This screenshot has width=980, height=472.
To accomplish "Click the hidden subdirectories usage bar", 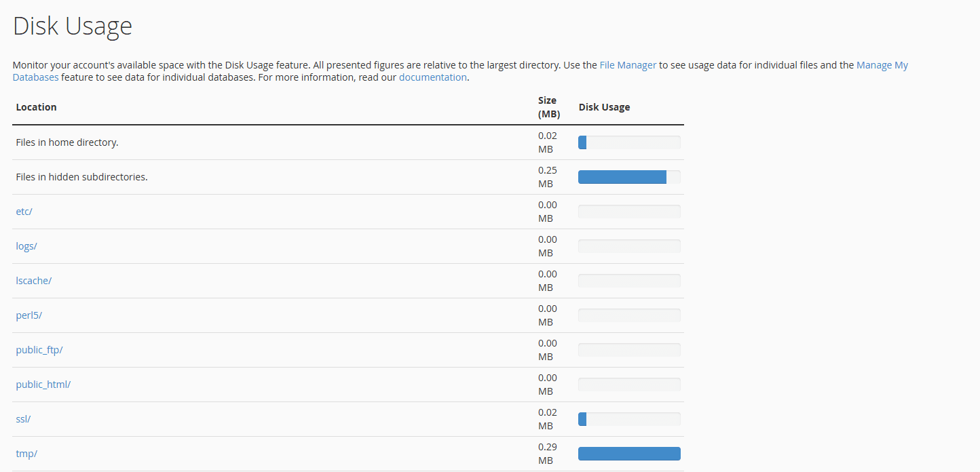I will (x=629, y=177).
